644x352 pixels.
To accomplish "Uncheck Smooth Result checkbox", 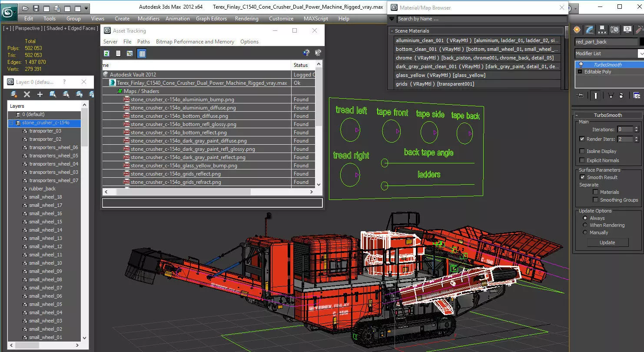I will point(582,177).
